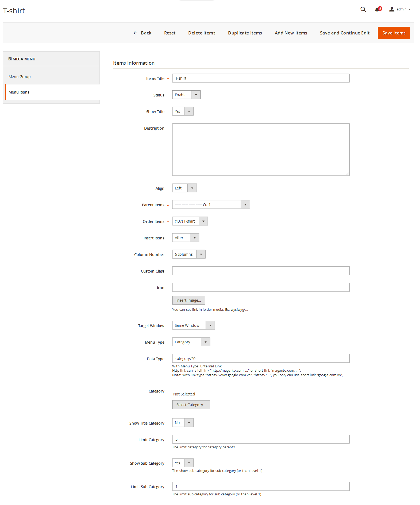
Task: Open the Menu Group tab
Action: [x=20, y=77]
